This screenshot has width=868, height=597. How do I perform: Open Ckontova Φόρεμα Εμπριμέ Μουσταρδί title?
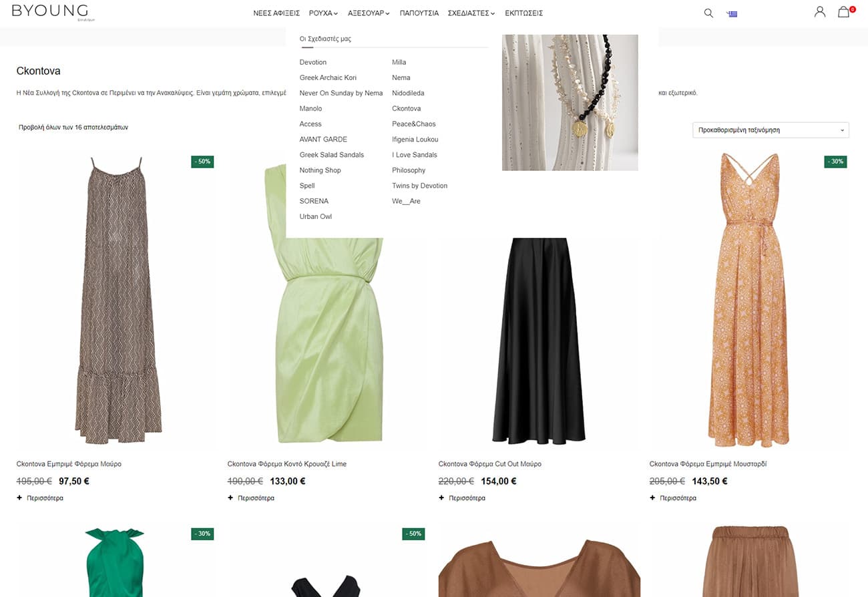708,464
